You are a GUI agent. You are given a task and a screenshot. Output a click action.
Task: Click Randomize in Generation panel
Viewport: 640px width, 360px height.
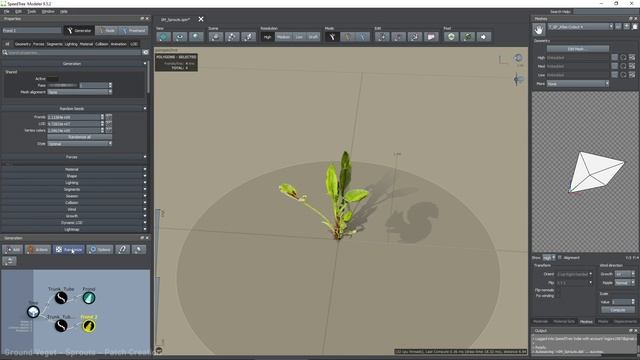(69, 249)
